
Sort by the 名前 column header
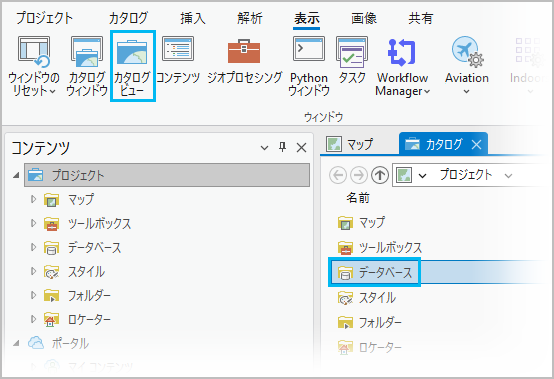pyautogui.click(x=358, y=198)
